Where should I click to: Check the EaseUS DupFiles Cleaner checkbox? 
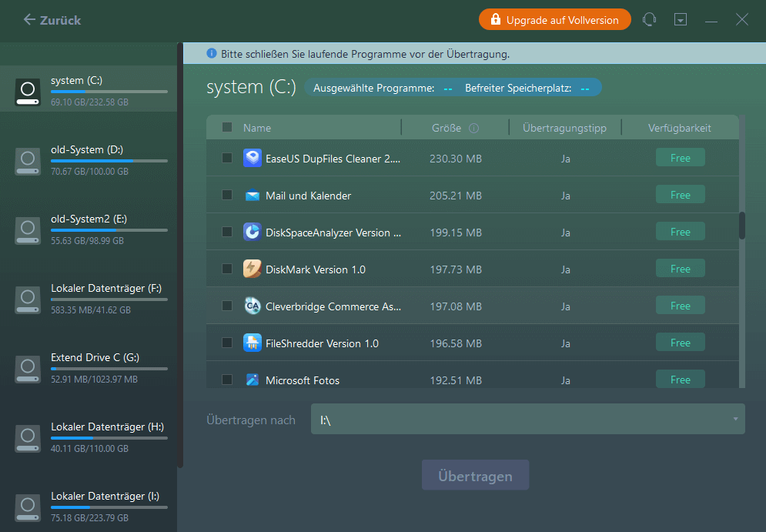point(227,158)
